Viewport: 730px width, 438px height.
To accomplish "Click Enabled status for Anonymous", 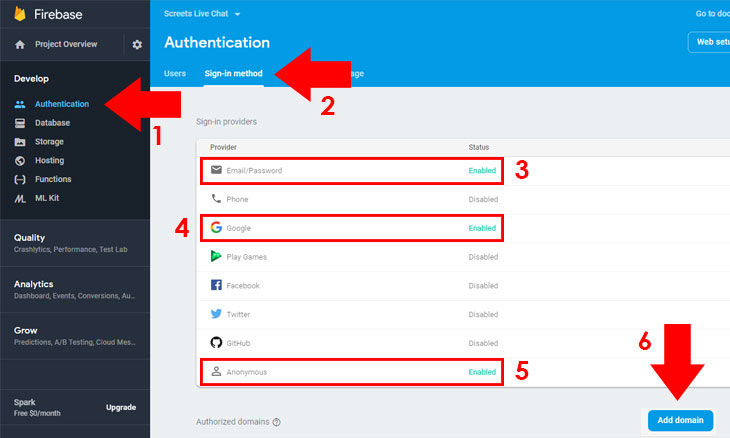I will click(x=482, y=372).
